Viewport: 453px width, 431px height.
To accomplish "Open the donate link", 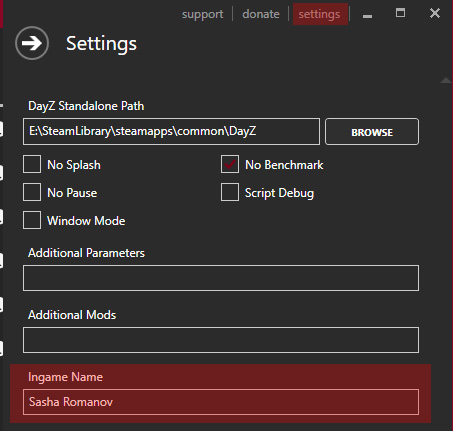I will tap(261, 14).
